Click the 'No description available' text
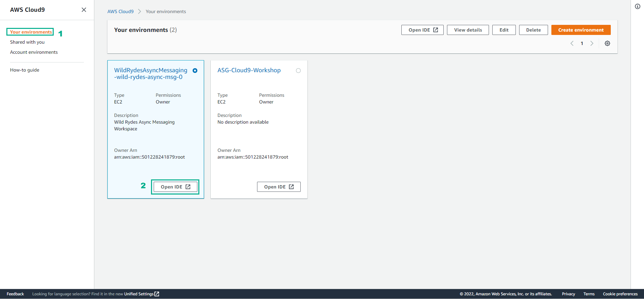 point(243,122)
